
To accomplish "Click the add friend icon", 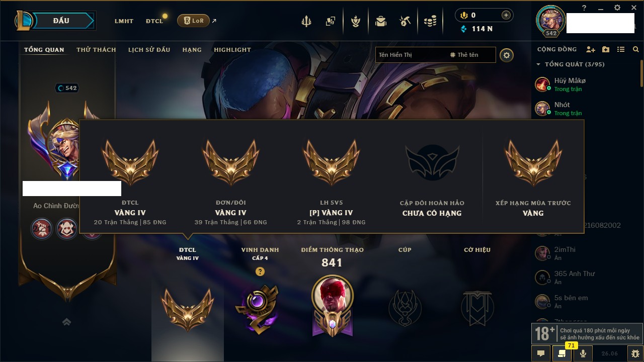I will coord(591,49).
